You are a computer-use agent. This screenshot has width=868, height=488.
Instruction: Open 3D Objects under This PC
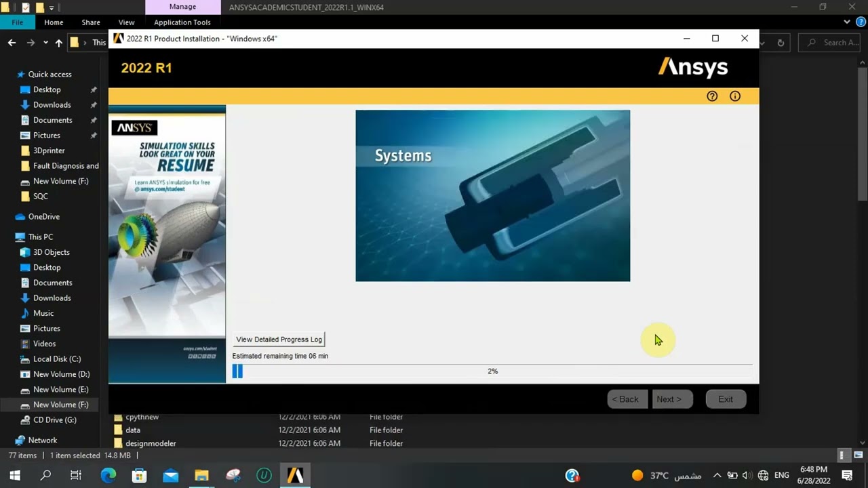[x=52, y=252]
